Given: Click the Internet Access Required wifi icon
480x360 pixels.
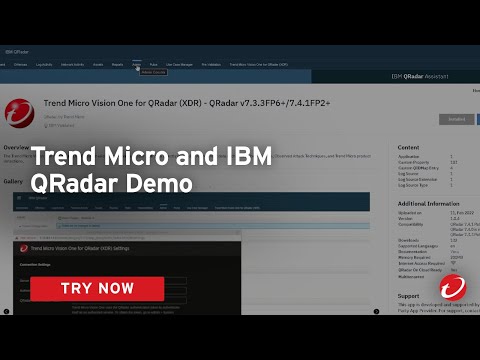Looking at the screenshot, I should tap(453, 263).
